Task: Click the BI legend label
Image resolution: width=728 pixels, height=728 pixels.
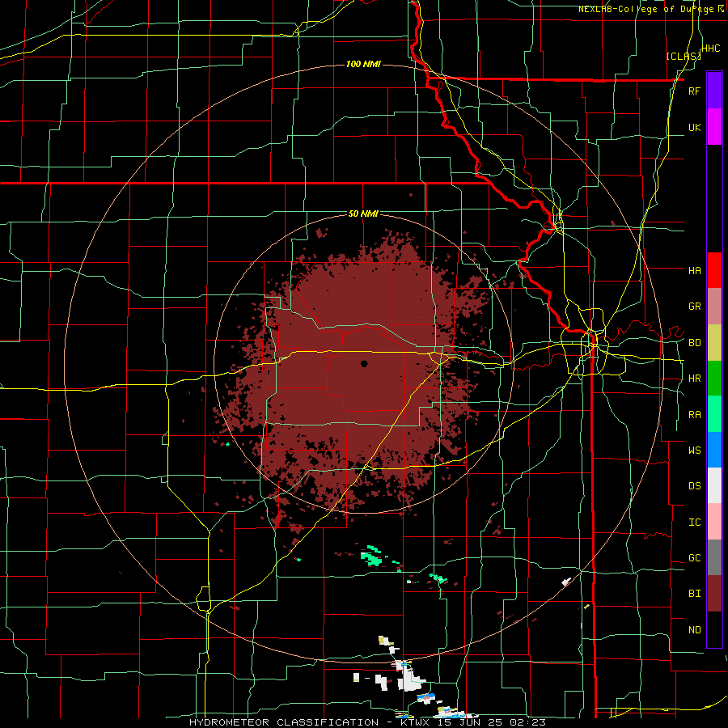Action: click(694, 594)
